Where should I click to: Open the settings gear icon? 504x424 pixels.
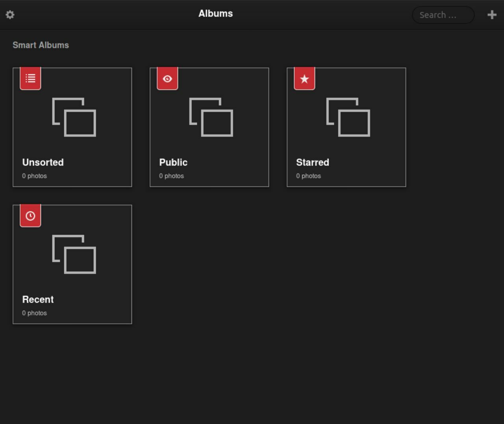(x=10, y=15)
